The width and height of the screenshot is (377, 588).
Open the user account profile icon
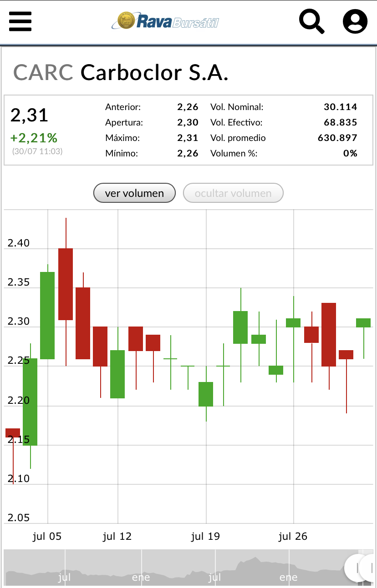pos(355,21)
